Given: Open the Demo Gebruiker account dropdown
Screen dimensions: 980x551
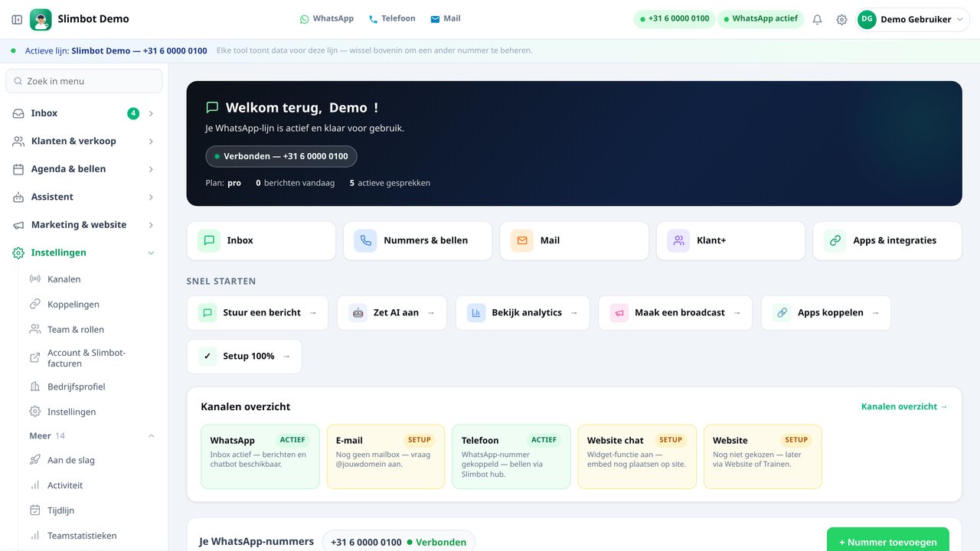Looking at the screenshot, I should coord(913,19).
